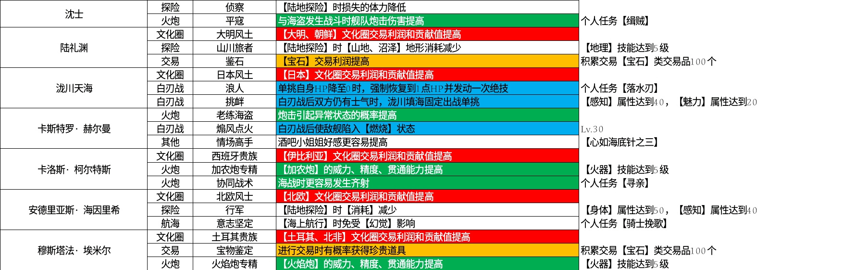Click the skill name 西班牙贵族
The width and height of the screenshot is (868, 270).
point(235,156)
